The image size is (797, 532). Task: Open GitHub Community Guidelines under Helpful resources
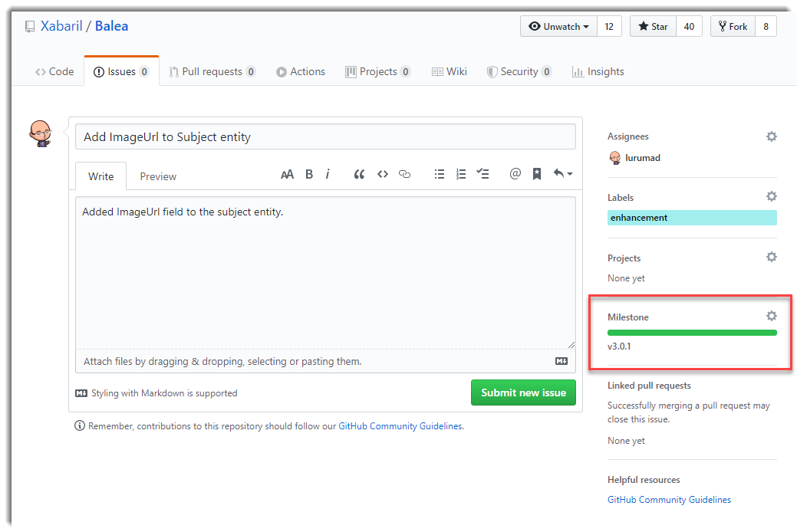(669, 500)
